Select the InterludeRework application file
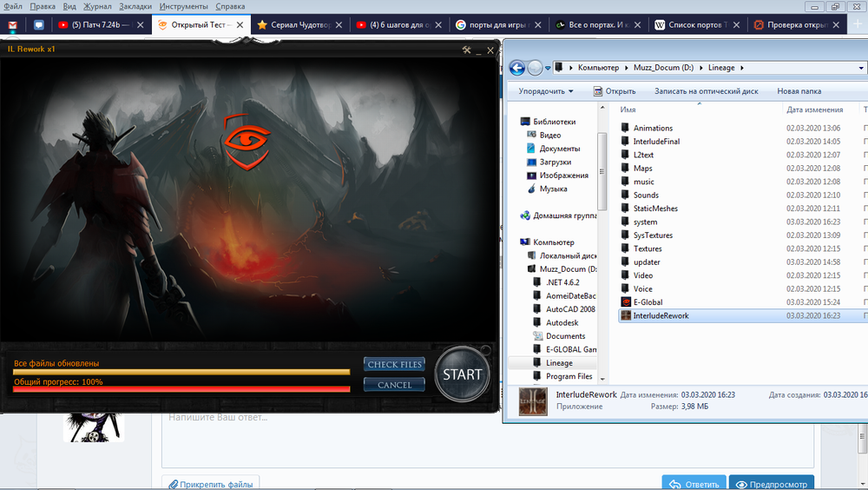The width and height of the screenshot is (868, 490). (x=661, y=315)
